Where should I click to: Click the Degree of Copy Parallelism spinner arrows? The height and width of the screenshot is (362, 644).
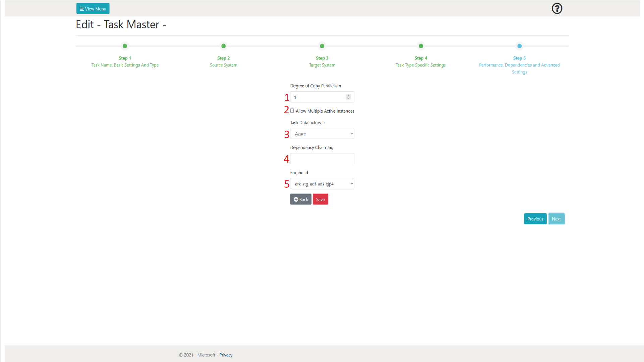coord(348,97)
